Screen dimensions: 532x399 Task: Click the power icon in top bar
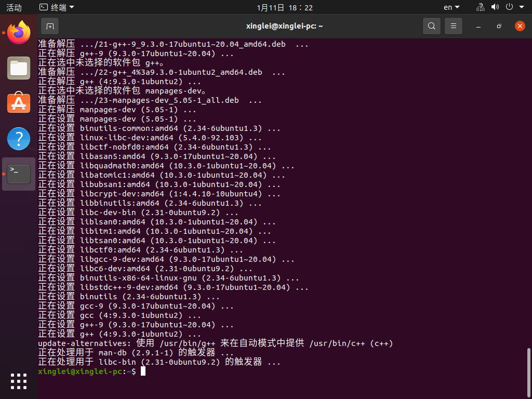(509, 7)
